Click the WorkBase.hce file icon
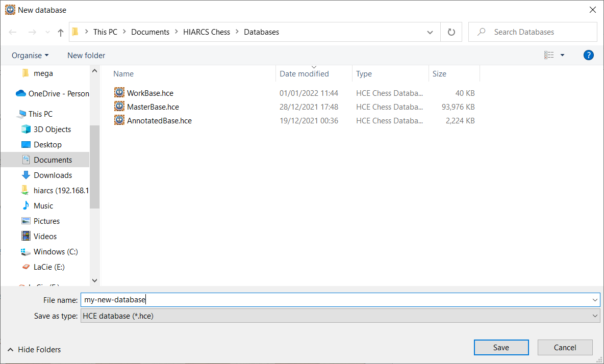604x364 pixels. coord(119,93)
